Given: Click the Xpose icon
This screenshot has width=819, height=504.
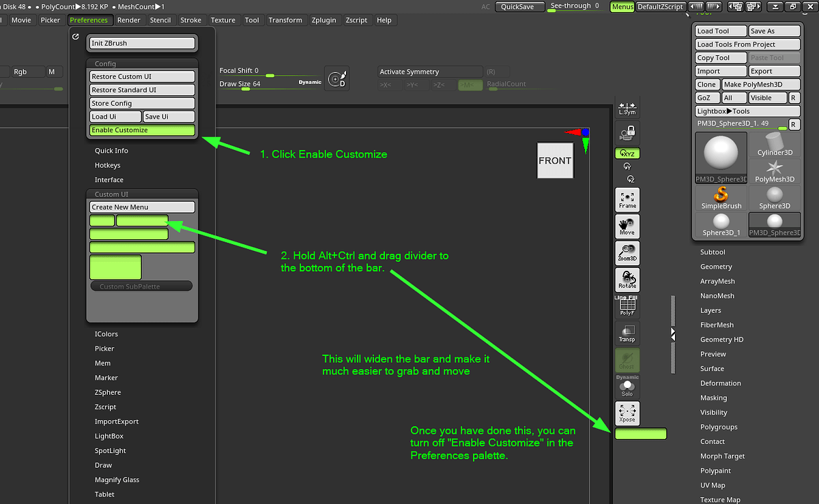Looking at the screenshot, I should (627, 413).
